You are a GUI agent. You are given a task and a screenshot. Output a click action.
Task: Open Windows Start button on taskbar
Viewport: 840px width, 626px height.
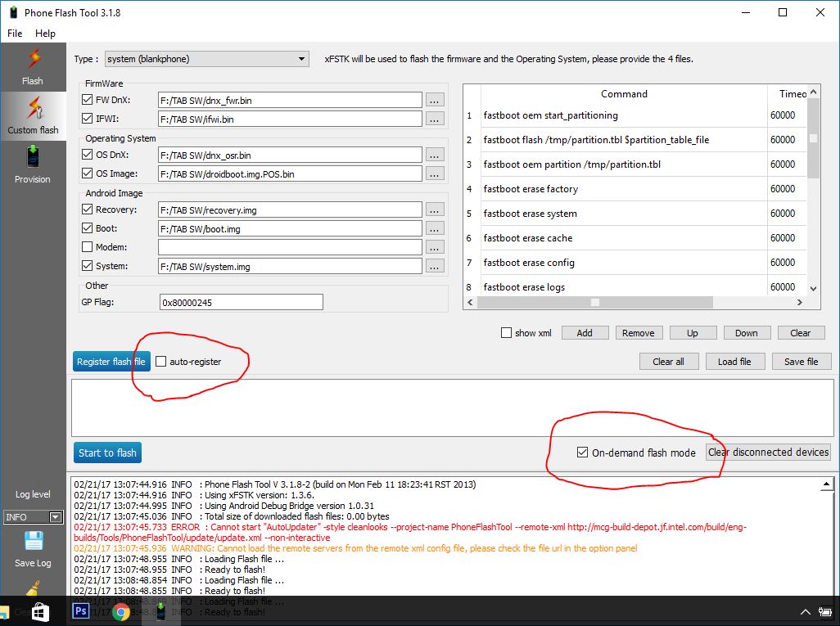(41, 611)
